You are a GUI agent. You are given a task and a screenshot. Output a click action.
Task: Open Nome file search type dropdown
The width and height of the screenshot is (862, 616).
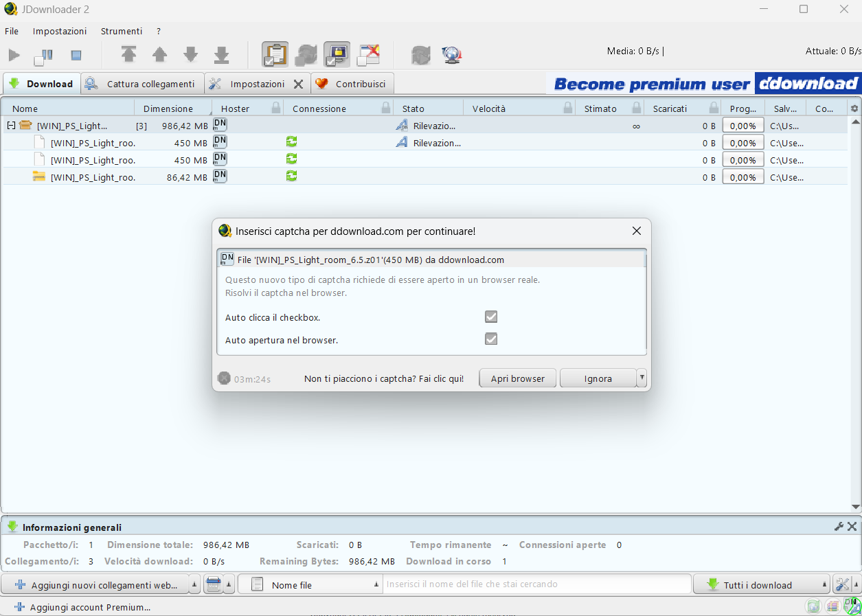pos(310,585)
